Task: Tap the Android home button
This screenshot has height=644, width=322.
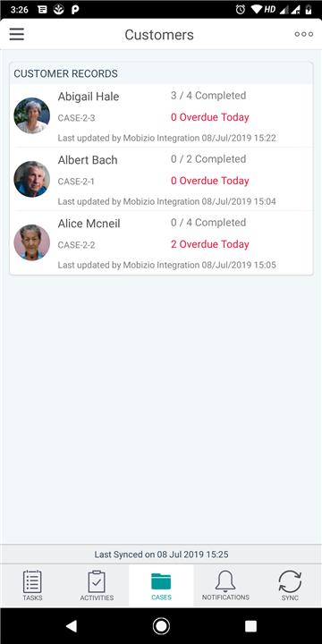Action: 161,626
